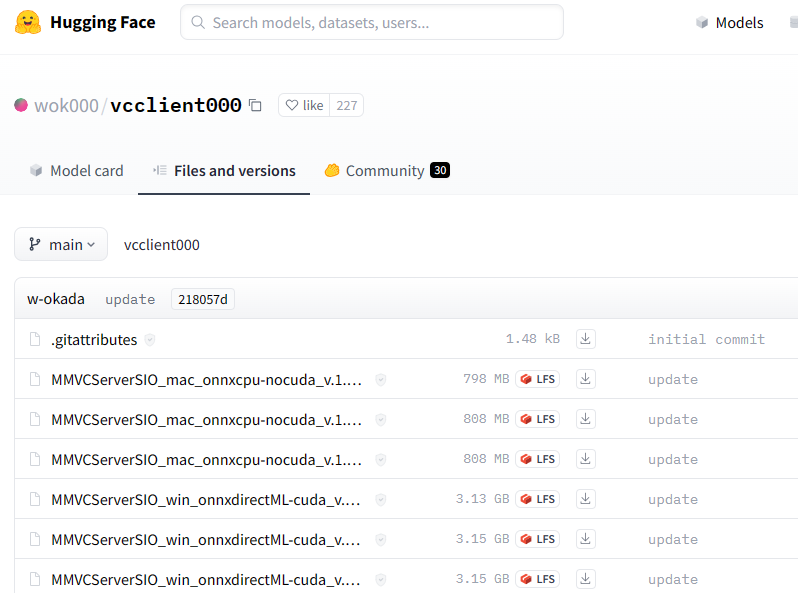Download the .gitattributes file
798x593 pixels.
[x=586, y=339]
